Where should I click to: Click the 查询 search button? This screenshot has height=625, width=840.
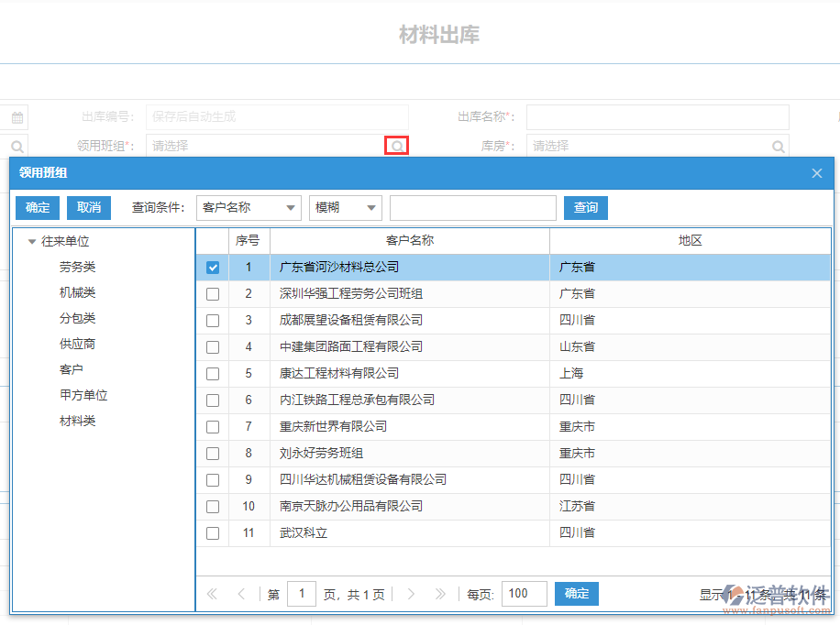(585, 207)
